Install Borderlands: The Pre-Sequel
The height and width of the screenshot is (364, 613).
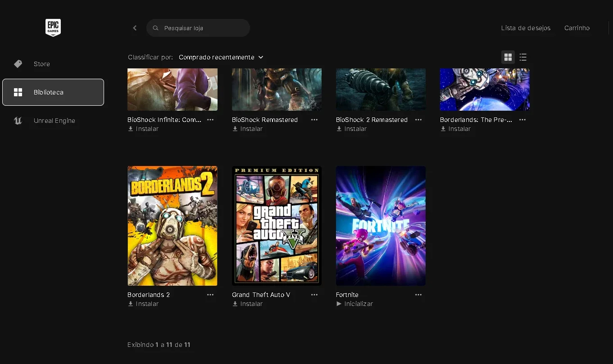pos(455,129)
